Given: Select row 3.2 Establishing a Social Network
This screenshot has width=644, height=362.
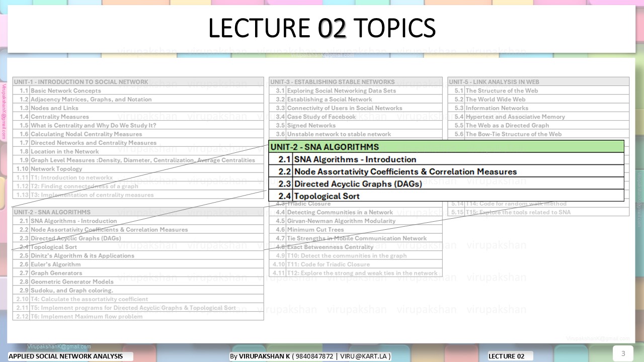Looking at the screenshot, I should tap(356, 100).
